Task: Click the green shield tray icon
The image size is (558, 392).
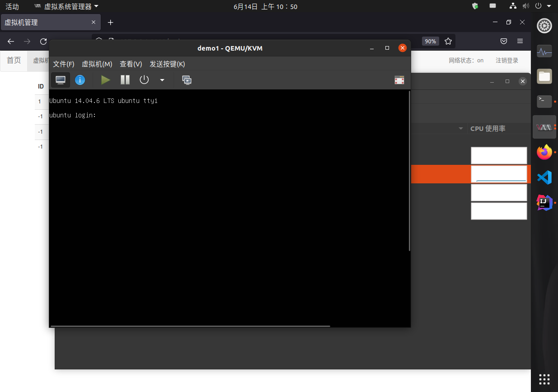Action: tap(475, 6)
